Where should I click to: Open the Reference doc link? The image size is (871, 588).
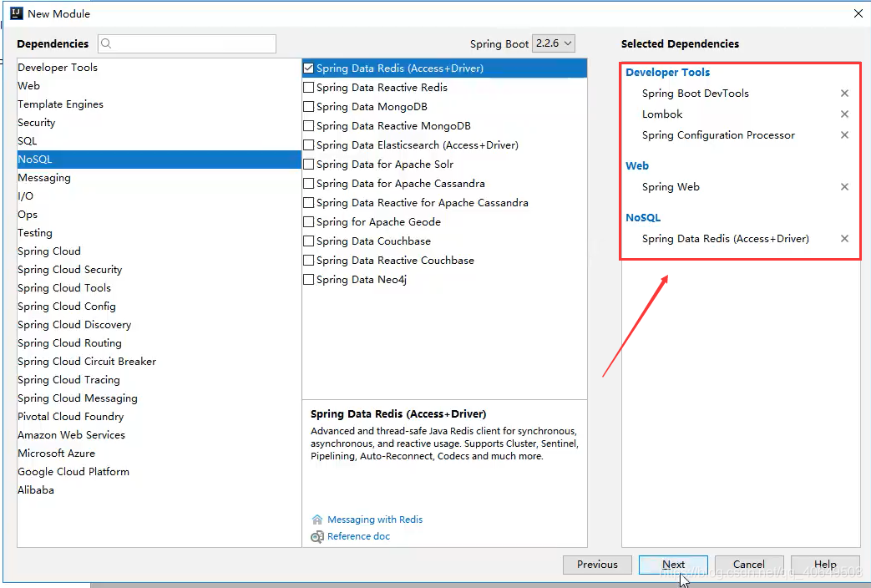(x=358, y=536)
